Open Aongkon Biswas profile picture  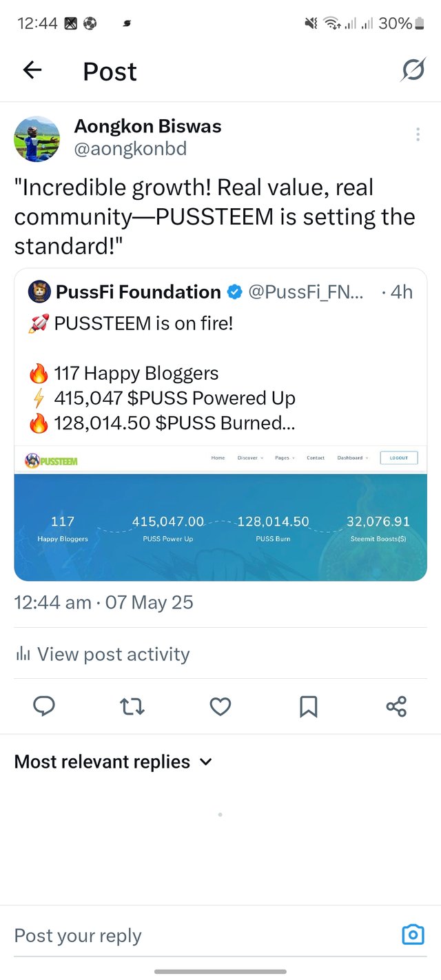click(x=37, y=139)
